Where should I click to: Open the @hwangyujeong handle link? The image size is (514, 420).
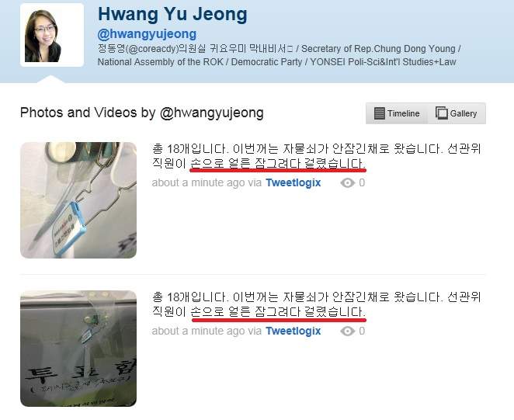tap(147, 33)
